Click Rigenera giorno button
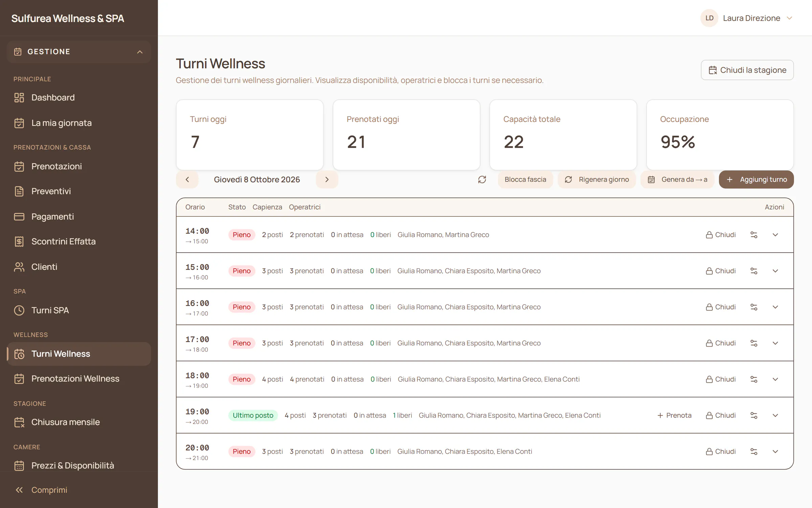812x508 pixels. 597,179
